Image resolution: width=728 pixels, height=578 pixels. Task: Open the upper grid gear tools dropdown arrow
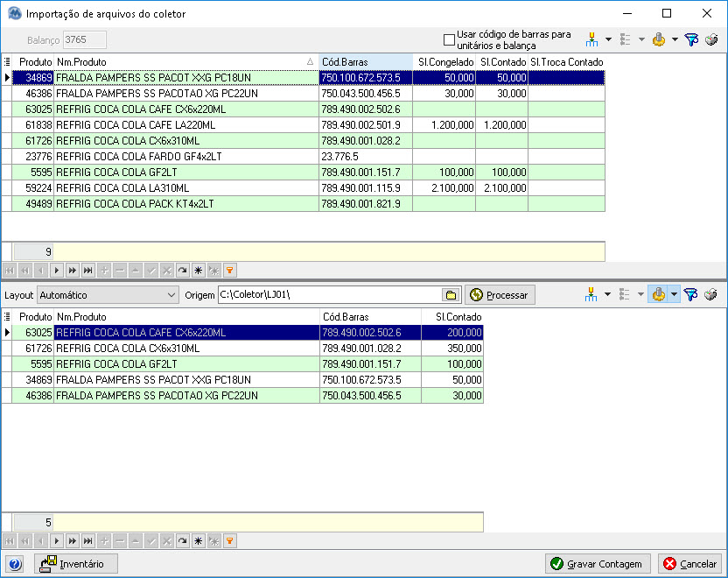click(675, 39)
